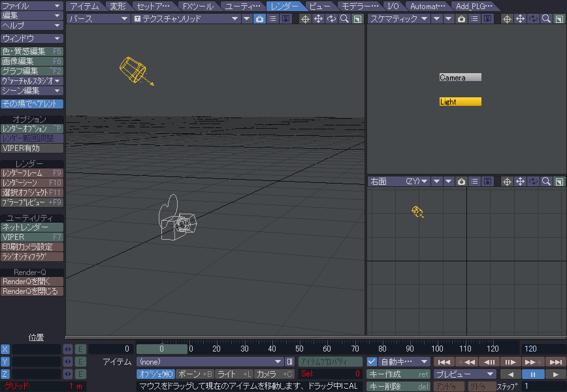Click keyframe arrows icon next to Z
The image size is (567, 392).
(x=68, y=374)
